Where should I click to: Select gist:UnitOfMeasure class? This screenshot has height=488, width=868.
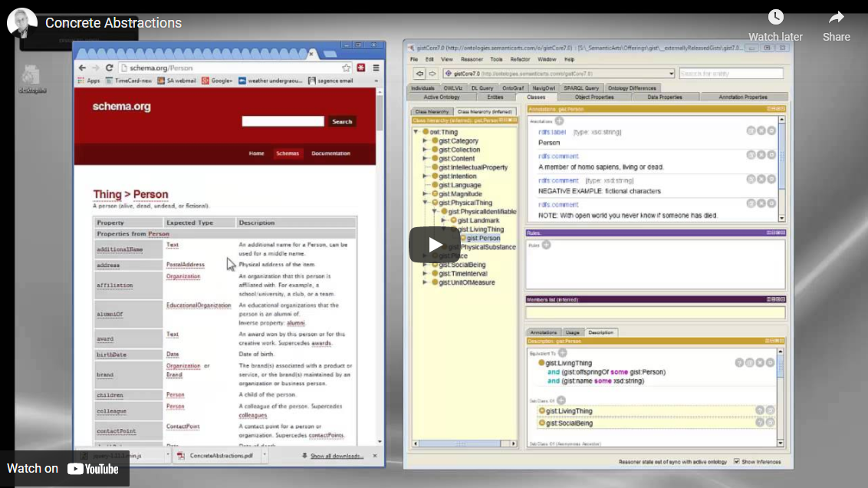[467, 282]
